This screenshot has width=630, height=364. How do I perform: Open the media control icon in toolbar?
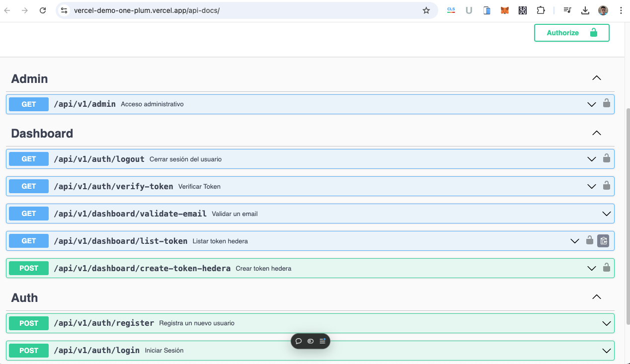click(567, 10)
